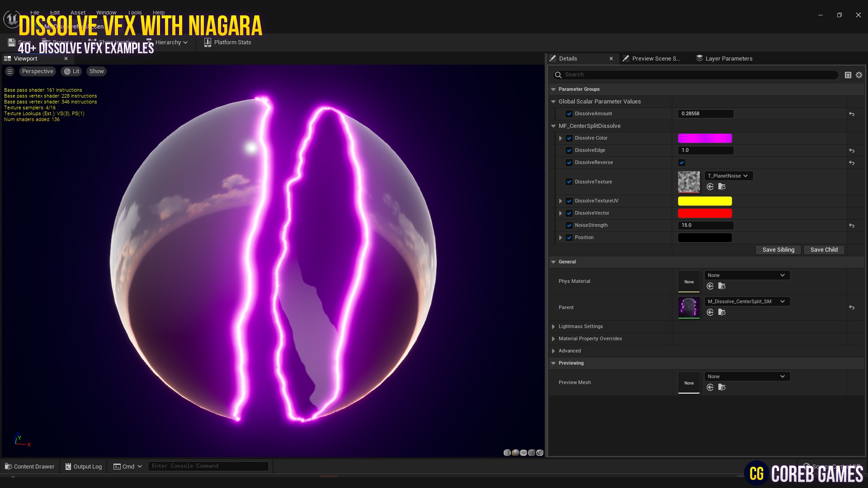Image resolution: width=868 pixels, height=488 pixels.
Task: Open the viewport Show button
Action: point(96,71)
